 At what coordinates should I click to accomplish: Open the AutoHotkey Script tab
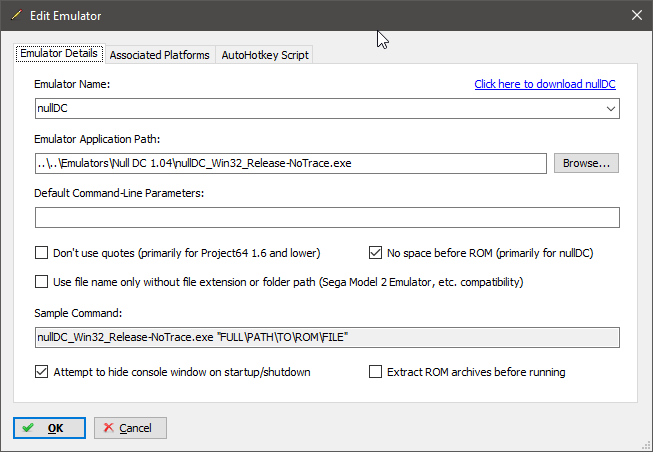(265, 55)
